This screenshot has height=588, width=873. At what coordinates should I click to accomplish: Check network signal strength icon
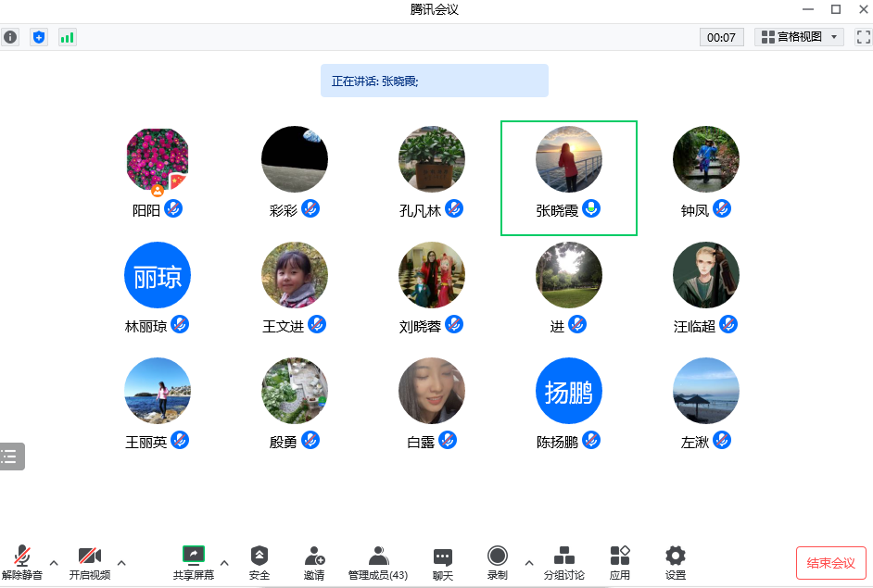coord(68,37)
